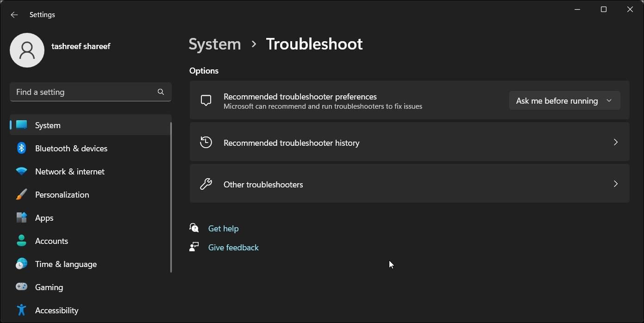Click System in the breadcrumb trail
644x323 pixels.
[214, 43]
